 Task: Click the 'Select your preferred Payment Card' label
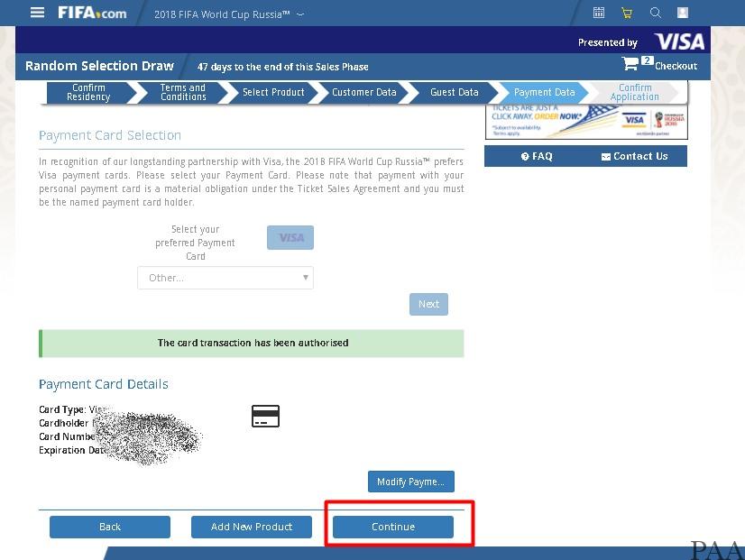coord(196,243)
